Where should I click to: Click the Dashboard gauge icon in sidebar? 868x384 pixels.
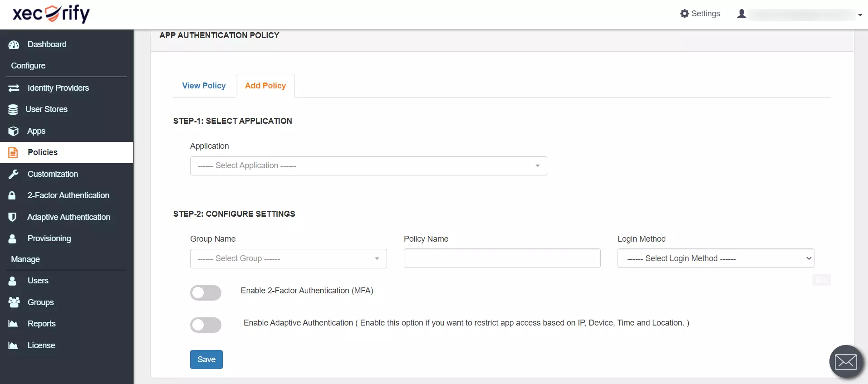pyautogui.click(x=14, y=44)
